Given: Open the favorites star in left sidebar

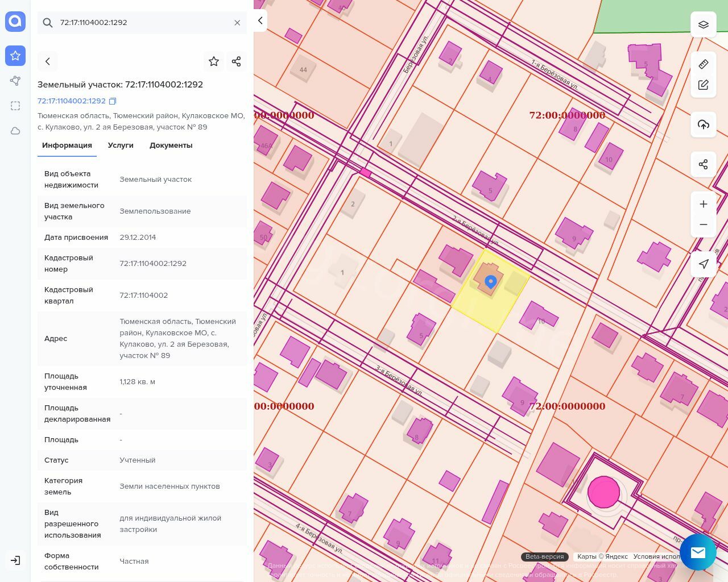Looking at the screenshot, I should 15,56.
